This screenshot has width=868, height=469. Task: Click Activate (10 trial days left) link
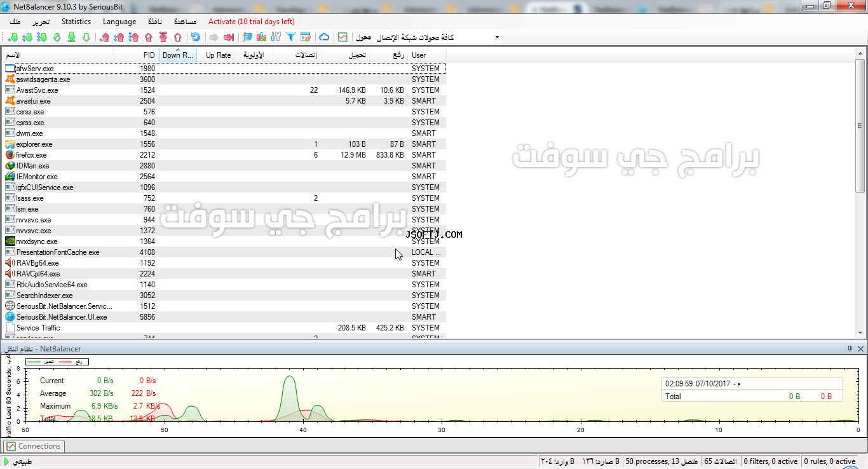point(252,22)
